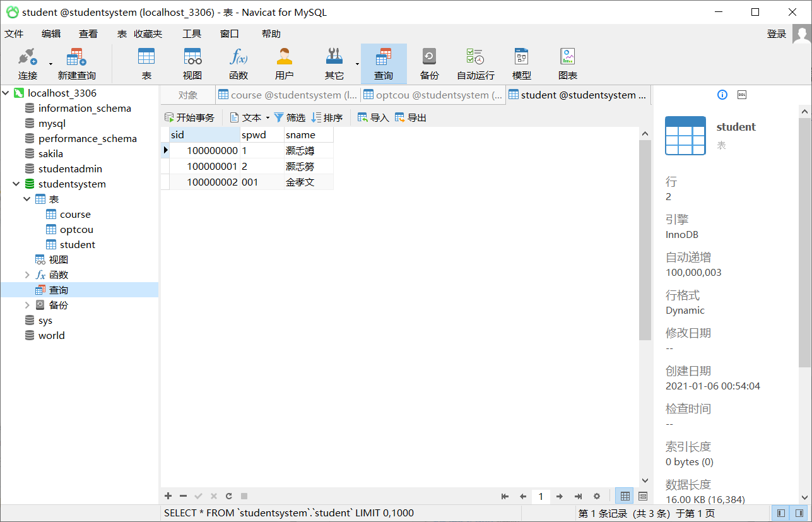
Task: Go to last page of records
Action: click(578, 497)
